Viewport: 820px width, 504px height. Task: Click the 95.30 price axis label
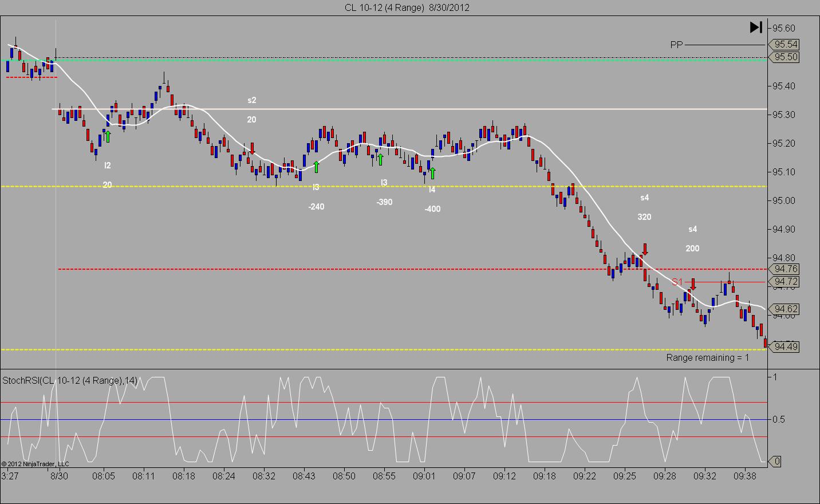pos(783,115)
